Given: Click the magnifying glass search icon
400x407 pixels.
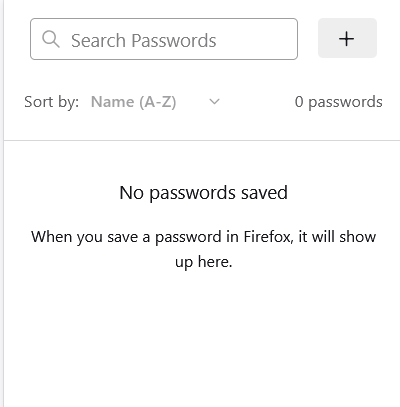Looking at the screenshot, I should pyautogui.click(x=51, y=39).
